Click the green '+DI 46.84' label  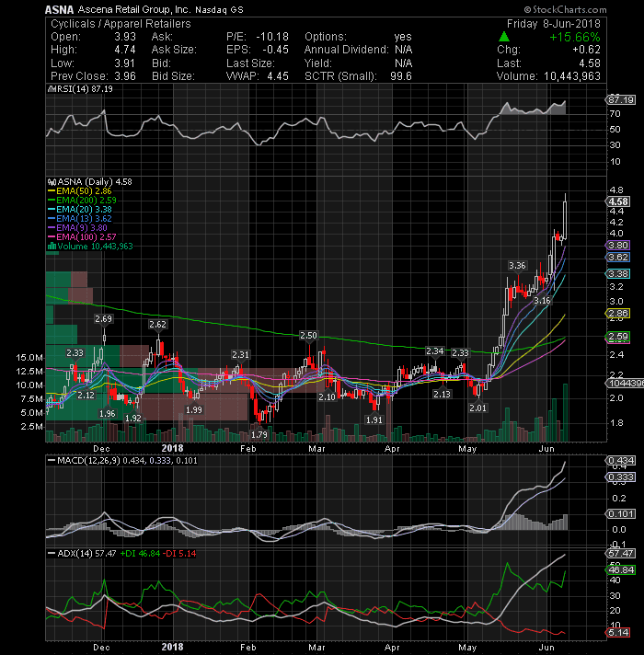pos(141,554)
